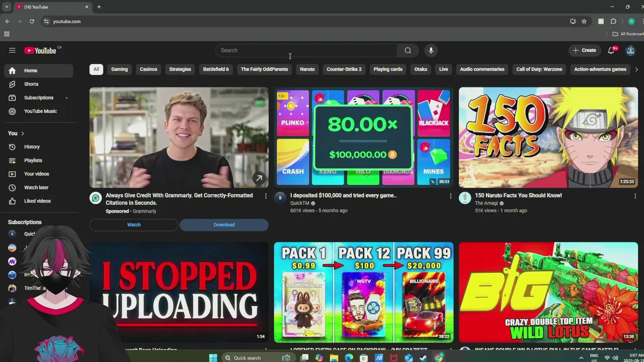Reload the page in Chrome
The width and height of the screenshot is (644, 362).
32,21
